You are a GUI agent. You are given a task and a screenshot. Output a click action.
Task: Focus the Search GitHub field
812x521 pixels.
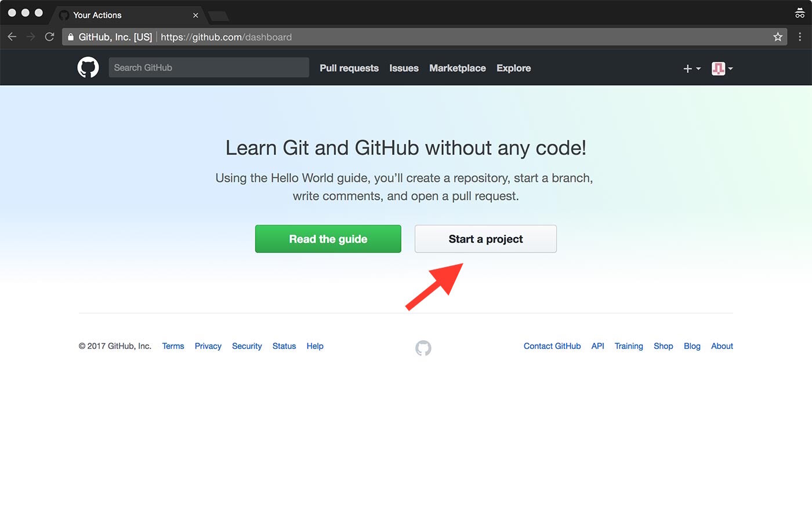tap(209, 67)
